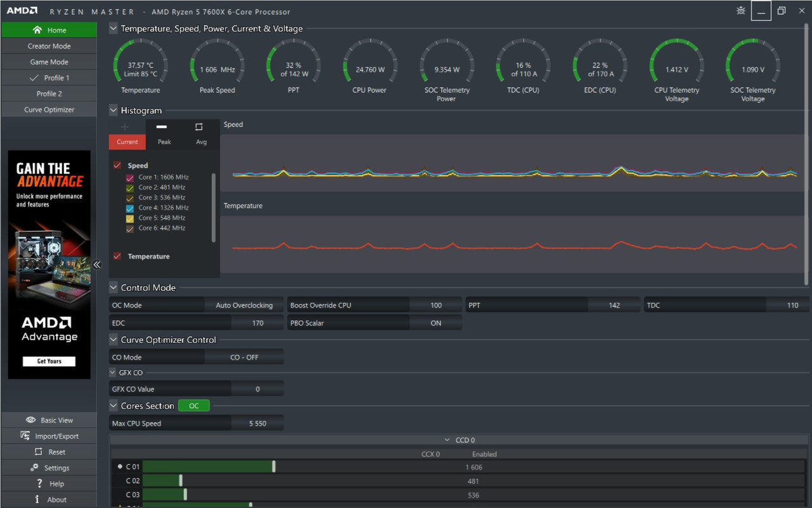Switch to Creator Mode
This screenshot has height=508, width=812.
point(49,46)
